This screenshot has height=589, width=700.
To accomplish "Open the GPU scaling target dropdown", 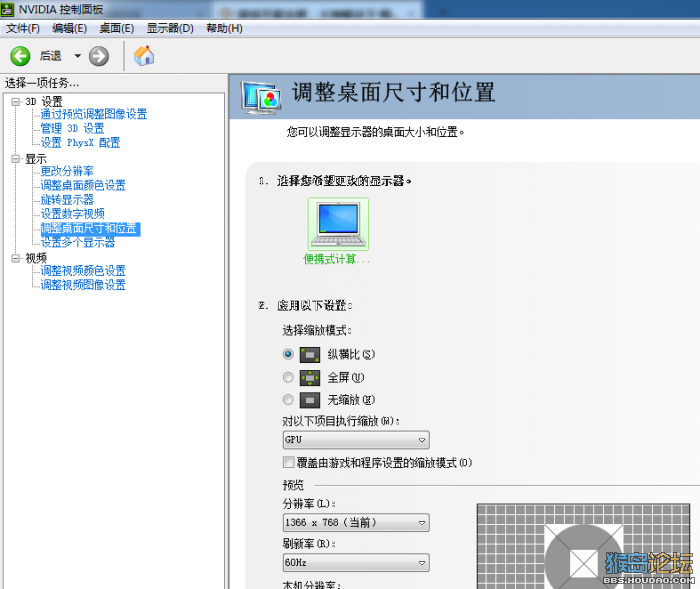I will click(356, 440).
